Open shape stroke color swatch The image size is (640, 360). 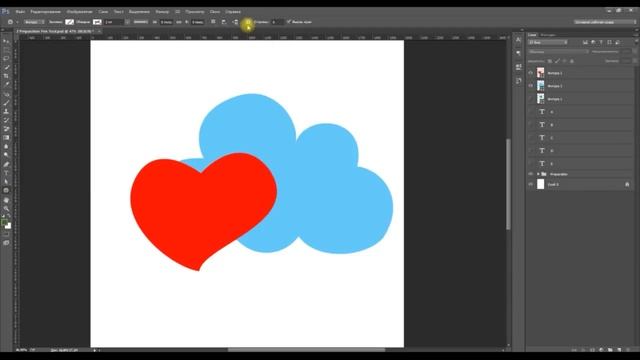tap(97, 22)
